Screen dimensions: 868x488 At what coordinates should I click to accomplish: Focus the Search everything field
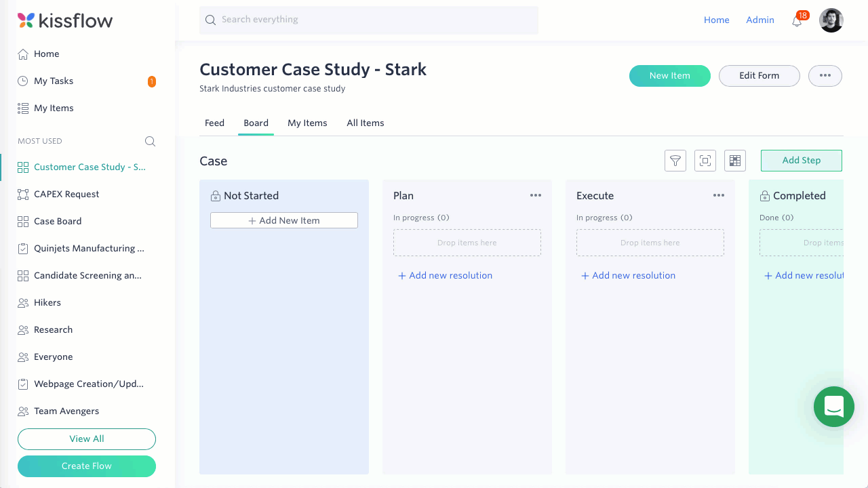pyautogui.click(x=369, y=20)
